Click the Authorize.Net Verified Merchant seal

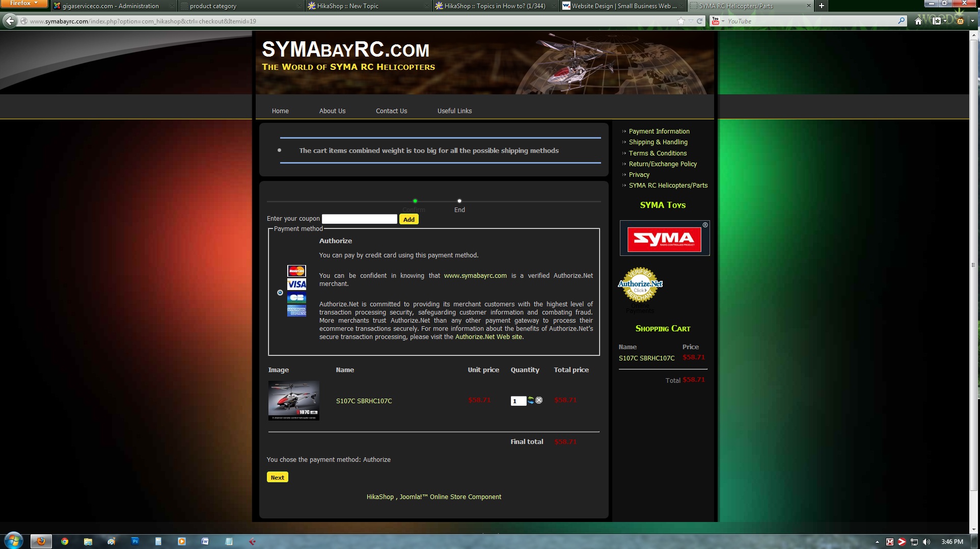[640, 284]
